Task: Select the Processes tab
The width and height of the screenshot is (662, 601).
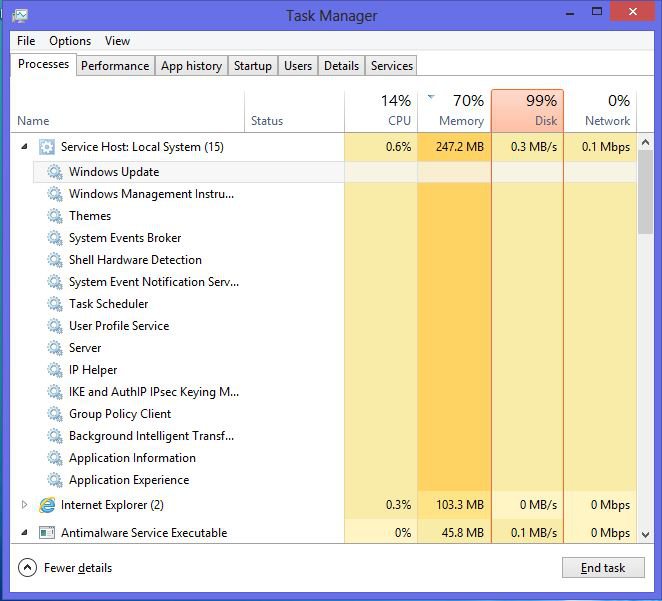Action: [x=43, y=64]
